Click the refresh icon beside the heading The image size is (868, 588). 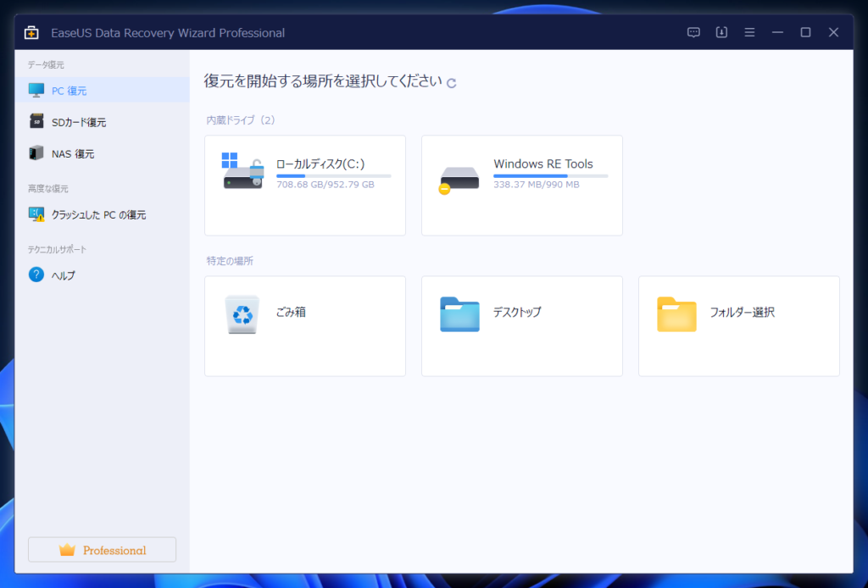(452, 83)
